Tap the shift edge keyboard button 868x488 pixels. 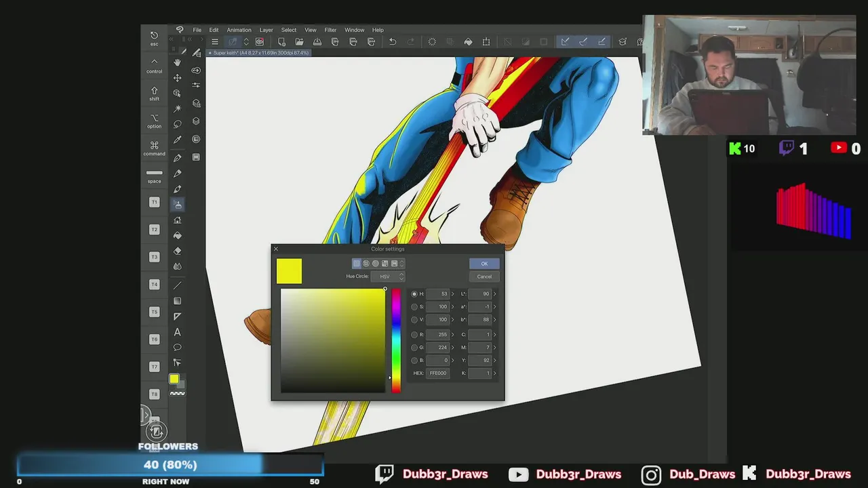coord(155,94)
